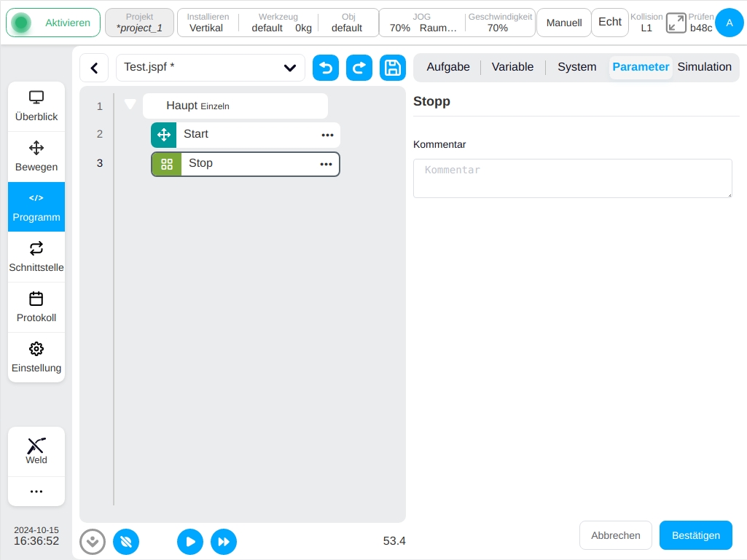Select the Stop program row

(246, 164)
